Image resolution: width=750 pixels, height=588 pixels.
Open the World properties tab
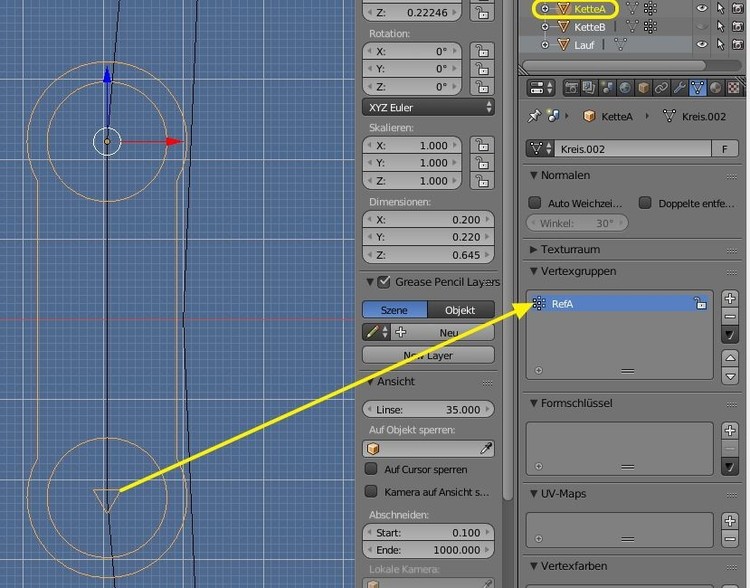(625, 88)
